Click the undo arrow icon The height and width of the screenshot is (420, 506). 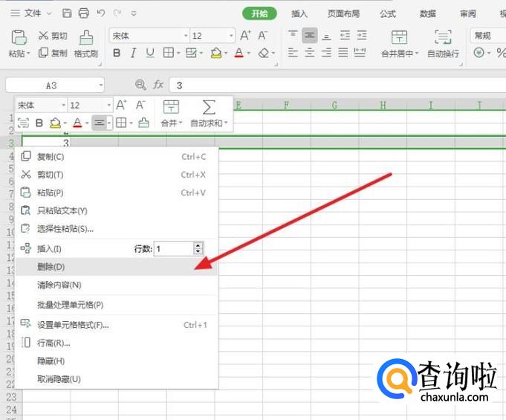coord(101,13)
